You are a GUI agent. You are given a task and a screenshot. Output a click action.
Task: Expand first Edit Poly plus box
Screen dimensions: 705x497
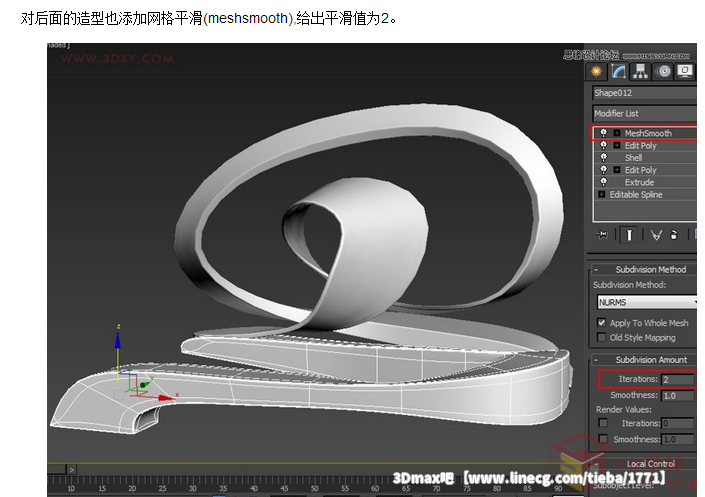pyautogui.click(x=617, y=145)
